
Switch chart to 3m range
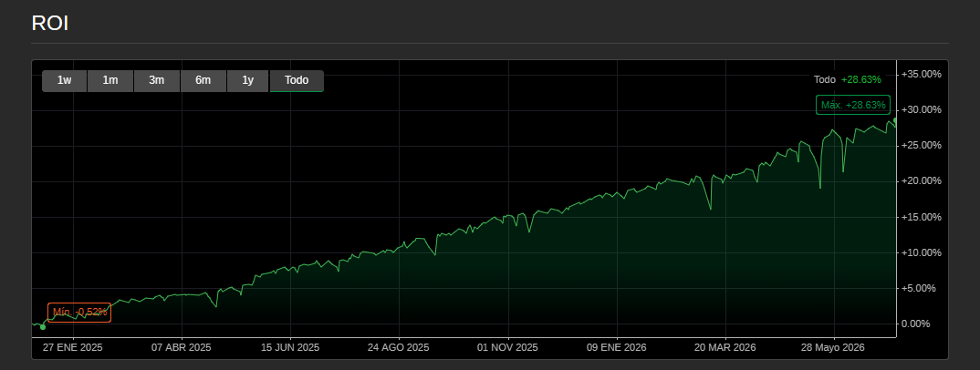click(x=157, y=80)
